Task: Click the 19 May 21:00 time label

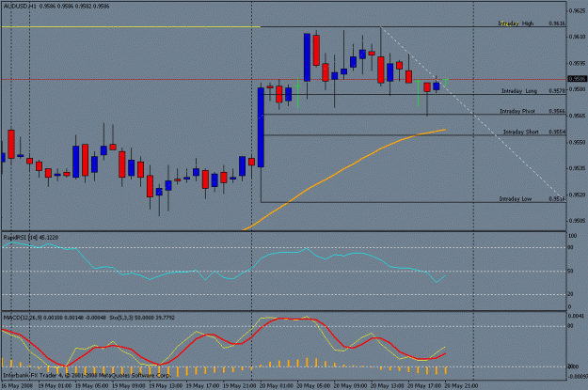Action: tap(240, 385)
